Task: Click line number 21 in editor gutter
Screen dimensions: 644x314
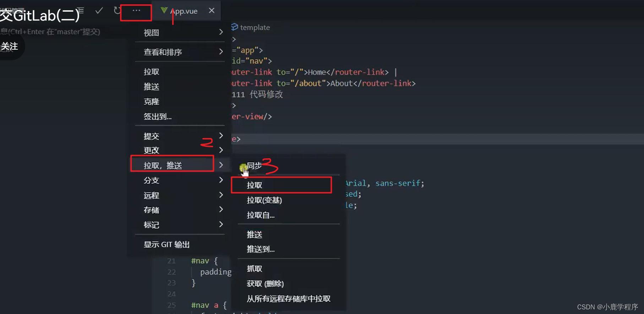Action: pos(171,261)
